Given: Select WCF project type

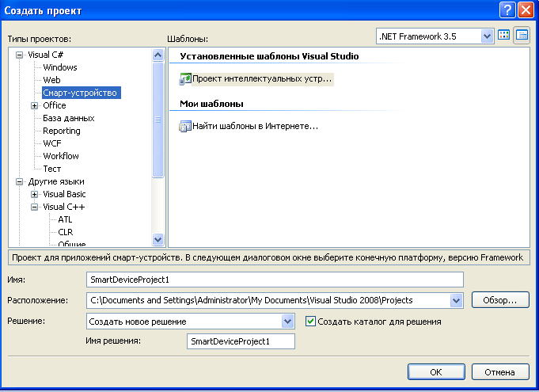Looking at the screenshot, I should [x=52, y=143].
